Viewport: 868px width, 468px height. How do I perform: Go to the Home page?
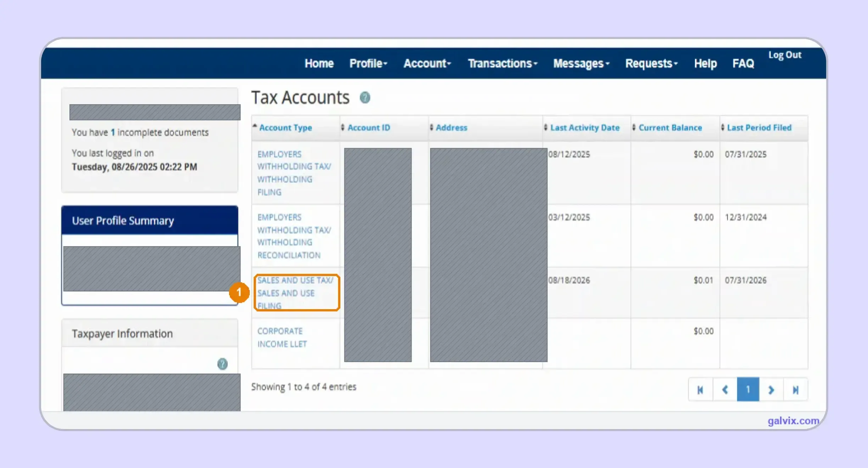click(319, 63)
